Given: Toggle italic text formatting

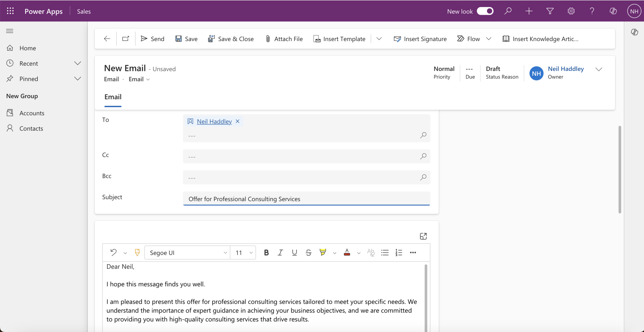Looking at the screenshot, I should [280, 253].
